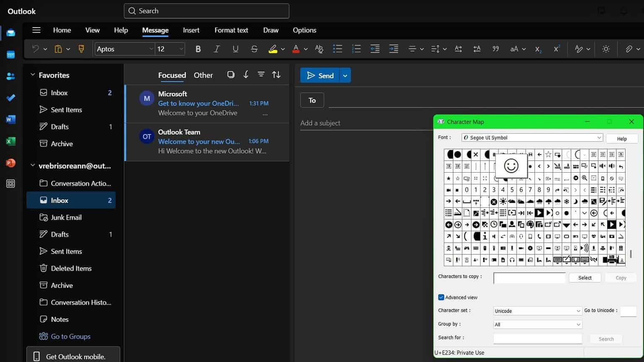The height and width of the screenshot is (362, 644).
Task: Open the highlight color dropdown arrow
Action: tap(283, 49)
